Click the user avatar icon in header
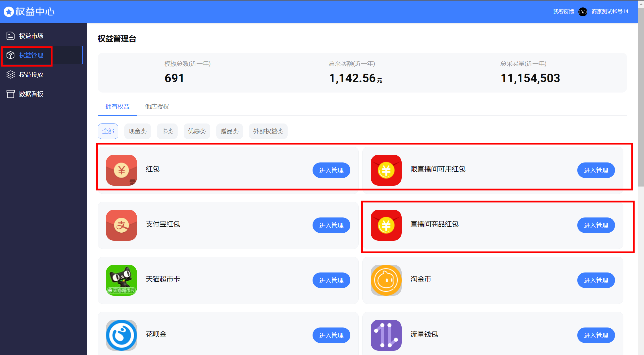Screen dimensions: 644x355 point(583,12)
